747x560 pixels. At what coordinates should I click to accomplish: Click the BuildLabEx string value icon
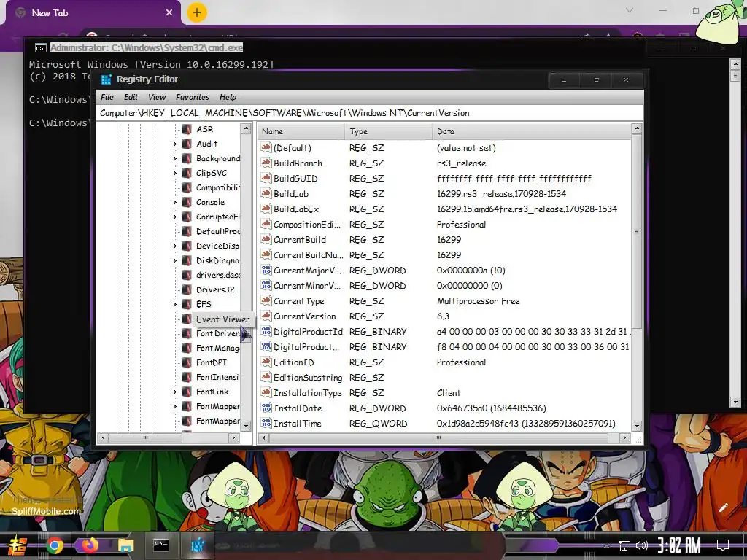coord(266,209)
